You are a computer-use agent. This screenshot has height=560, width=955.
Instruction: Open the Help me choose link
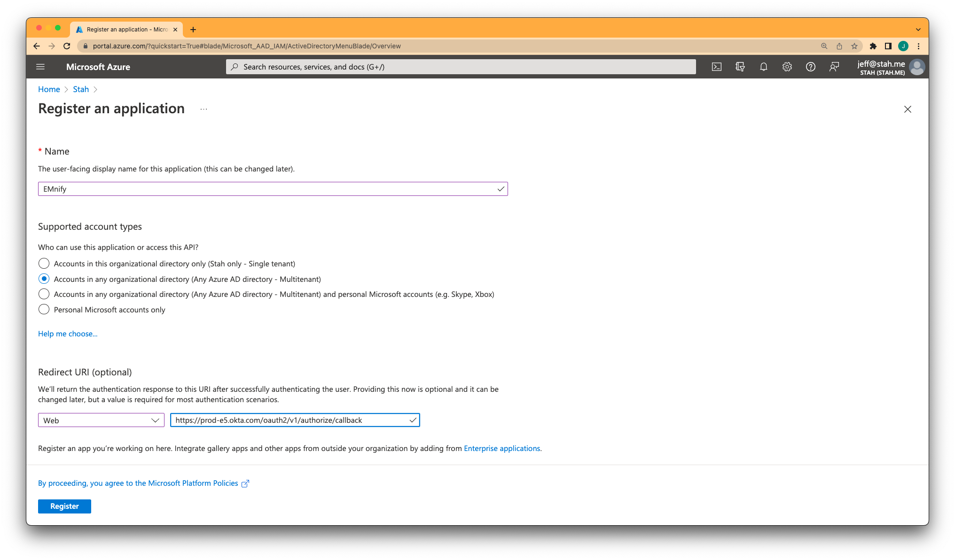(x=68, y=334)
